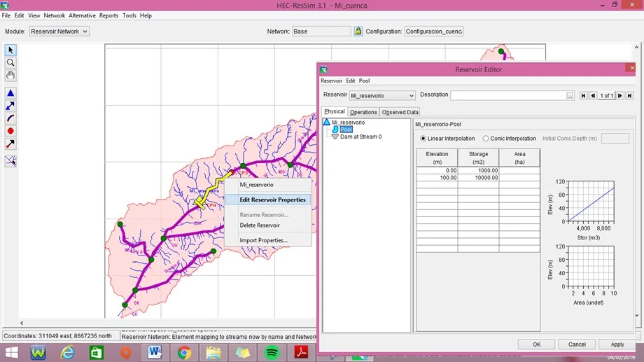This screenshot has width=644, height=362.
Task: Open Windows Store from taskbar
Action: pos(97,353)
